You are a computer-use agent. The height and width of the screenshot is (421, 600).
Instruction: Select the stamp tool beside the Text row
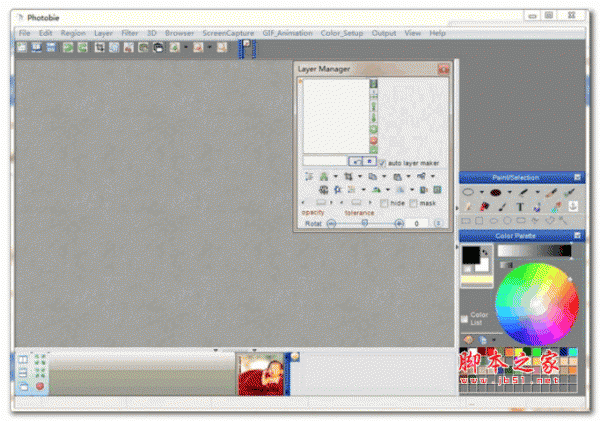point(573,207)
